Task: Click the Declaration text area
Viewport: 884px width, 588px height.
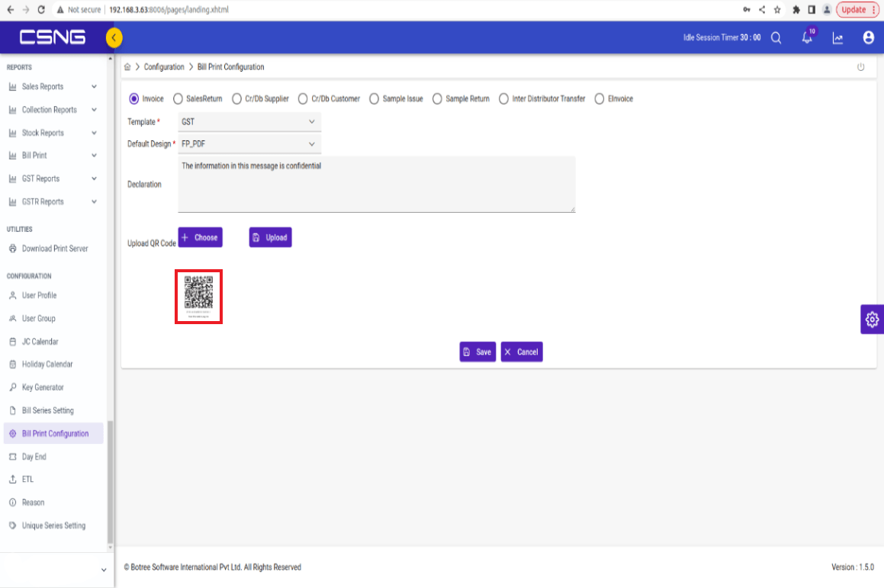Action: [x=377, y=185]
